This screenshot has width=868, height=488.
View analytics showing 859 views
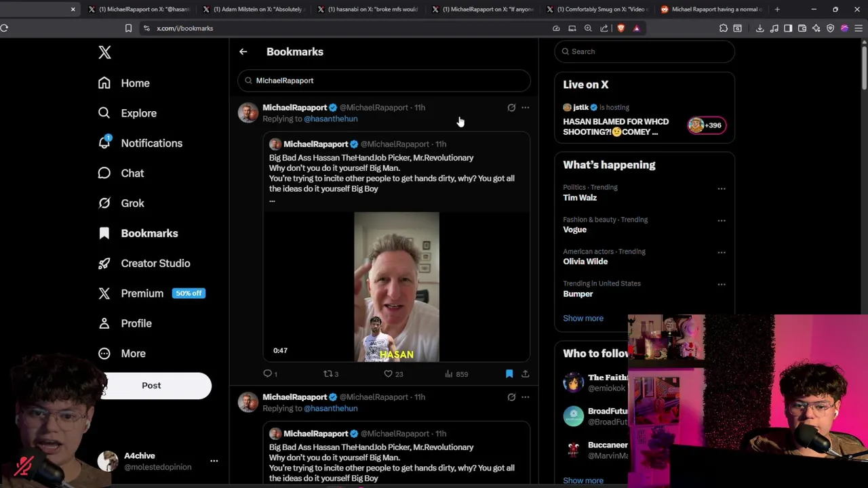(x=456, y=374)
